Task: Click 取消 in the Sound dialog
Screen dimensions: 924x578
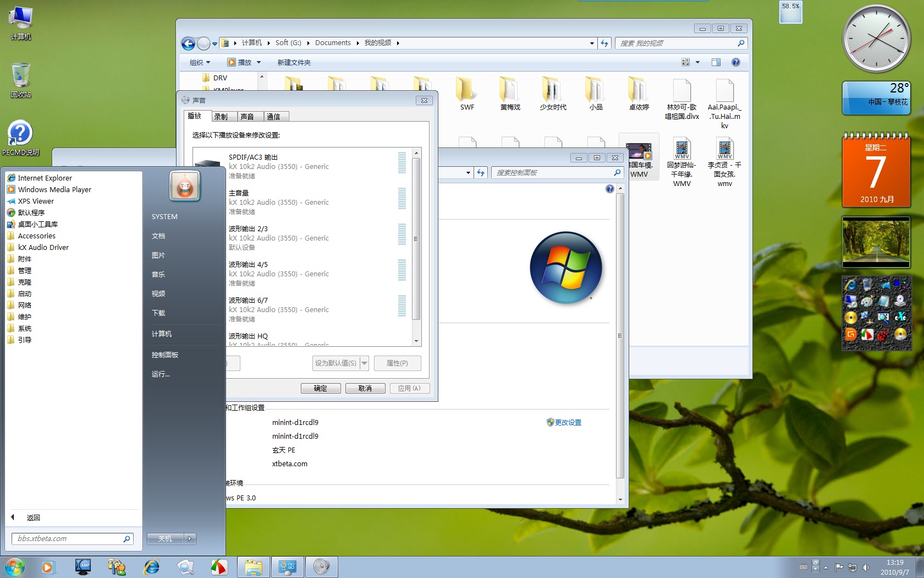Action: (365, 388)
